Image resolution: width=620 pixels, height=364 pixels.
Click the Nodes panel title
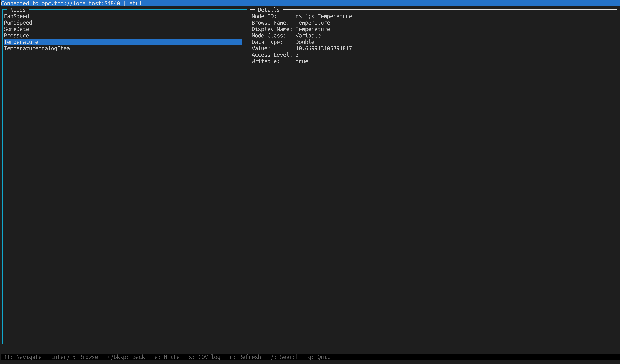[18, 10]
